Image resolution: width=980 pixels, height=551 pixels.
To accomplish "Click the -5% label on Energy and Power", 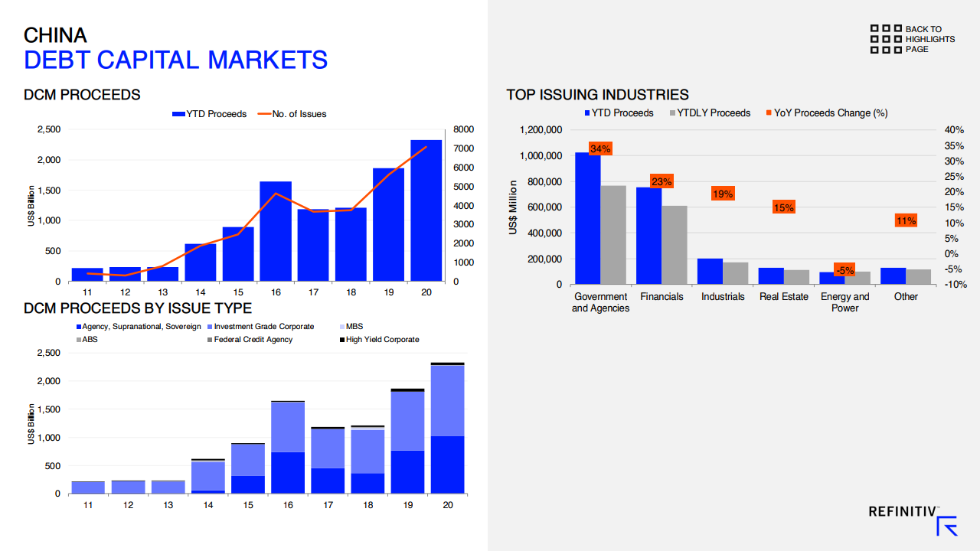I will [x=844, y=270].
